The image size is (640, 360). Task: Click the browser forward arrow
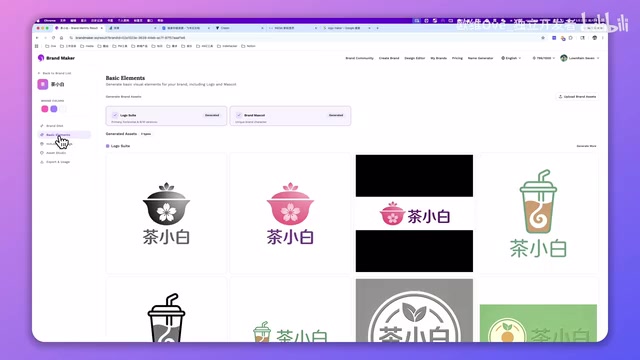(45, 38)
